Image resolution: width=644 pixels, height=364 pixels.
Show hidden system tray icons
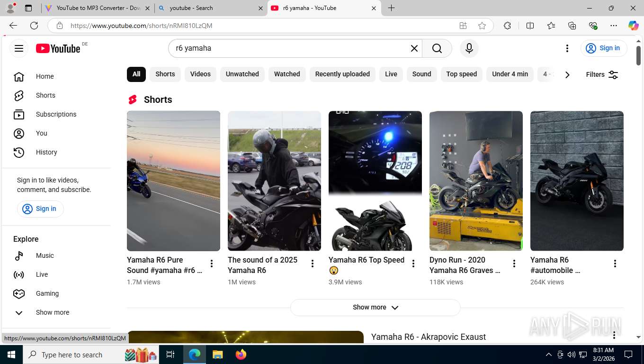(549, 355)
